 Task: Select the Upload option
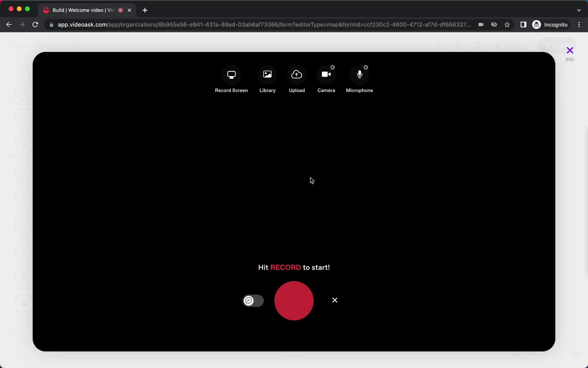(297, 79)
